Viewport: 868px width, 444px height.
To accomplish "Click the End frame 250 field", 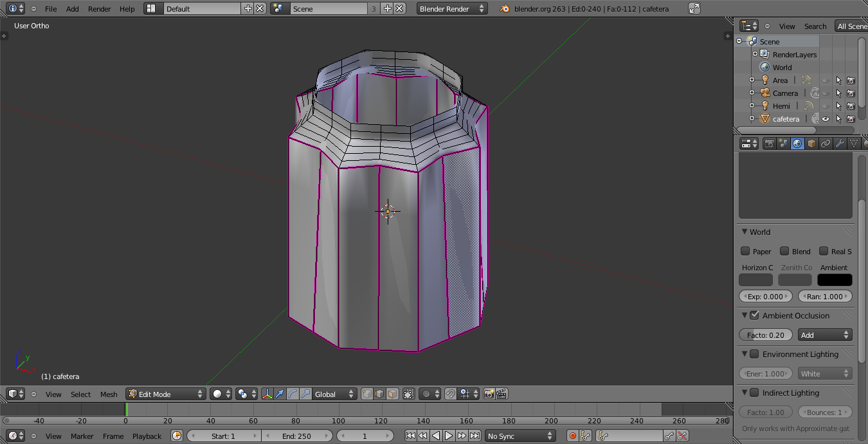I will tap(296, 436).
